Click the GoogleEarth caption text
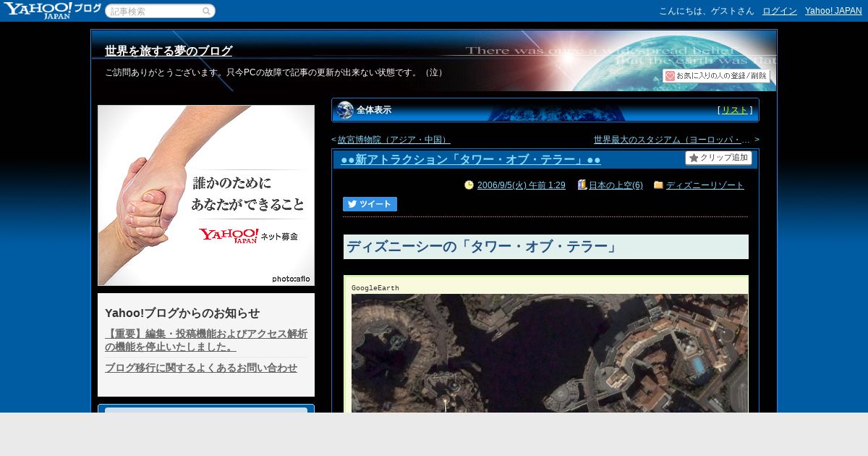Viewport: 868px width, 456px height. tap(375, 288)
